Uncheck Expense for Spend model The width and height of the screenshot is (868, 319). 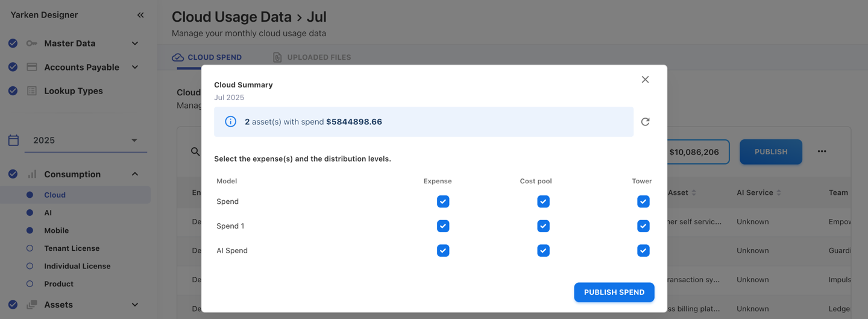tap(443, 201)
